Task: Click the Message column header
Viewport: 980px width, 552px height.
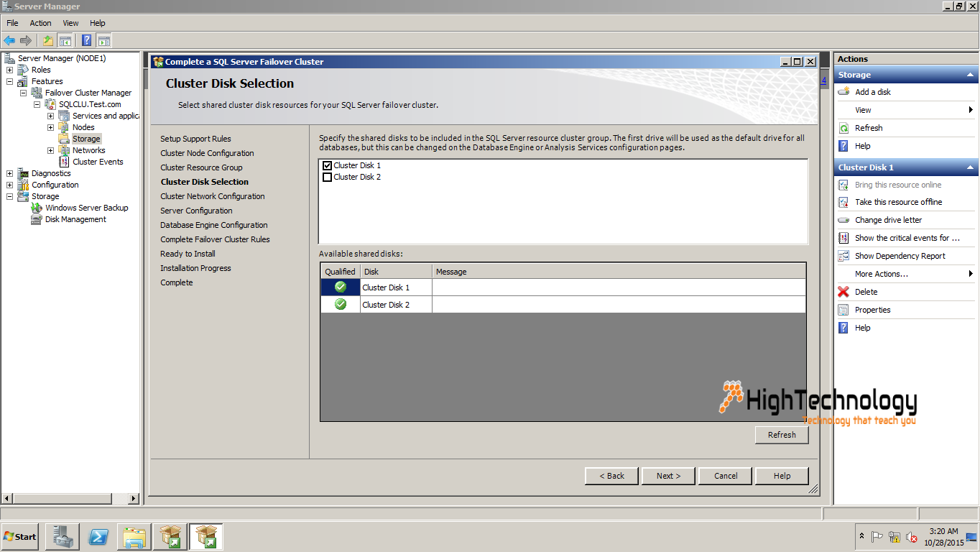Action: [x=619, y=272]
